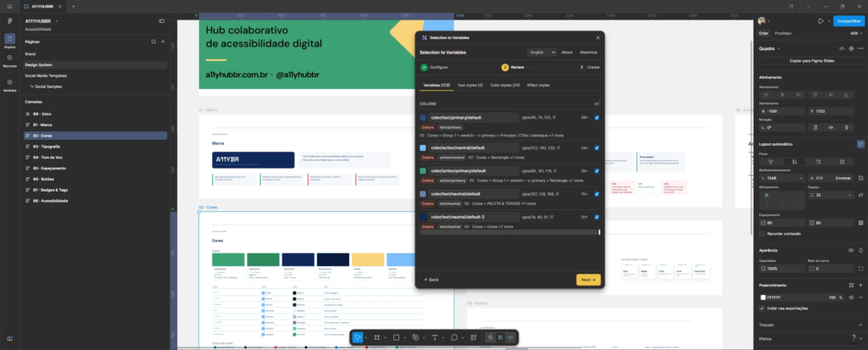868x350 pixels.
Task: Select the Rectangle shape tool
Action: click(397, 337)
